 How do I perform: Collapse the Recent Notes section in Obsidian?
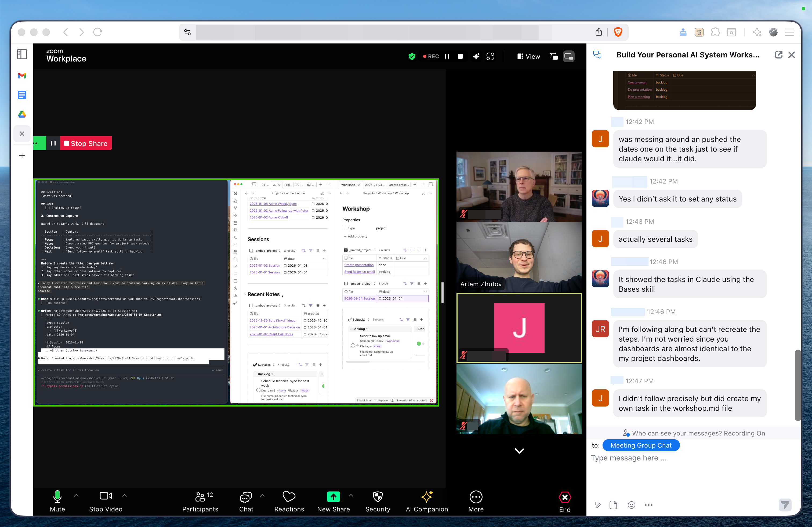(x=246, y=294)
